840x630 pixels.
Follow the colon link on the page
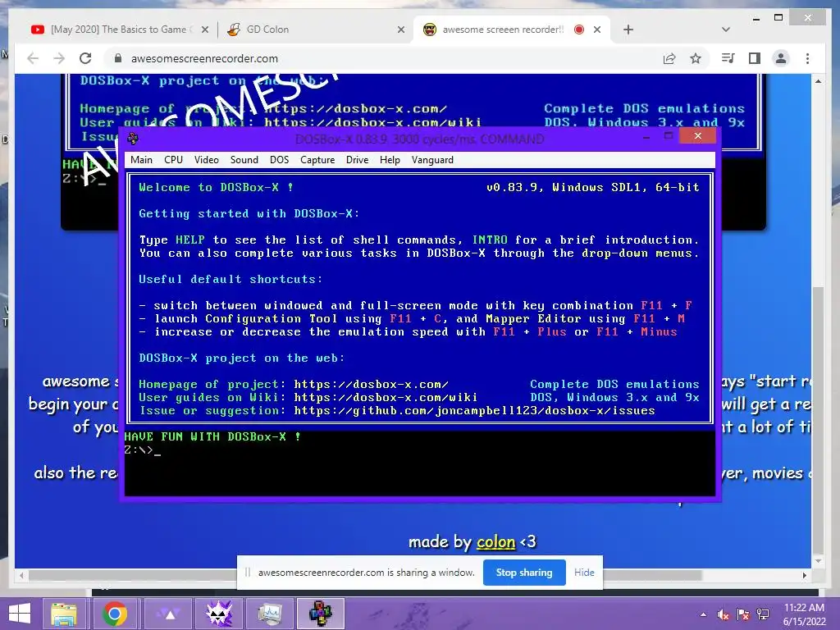coord(495,542)
